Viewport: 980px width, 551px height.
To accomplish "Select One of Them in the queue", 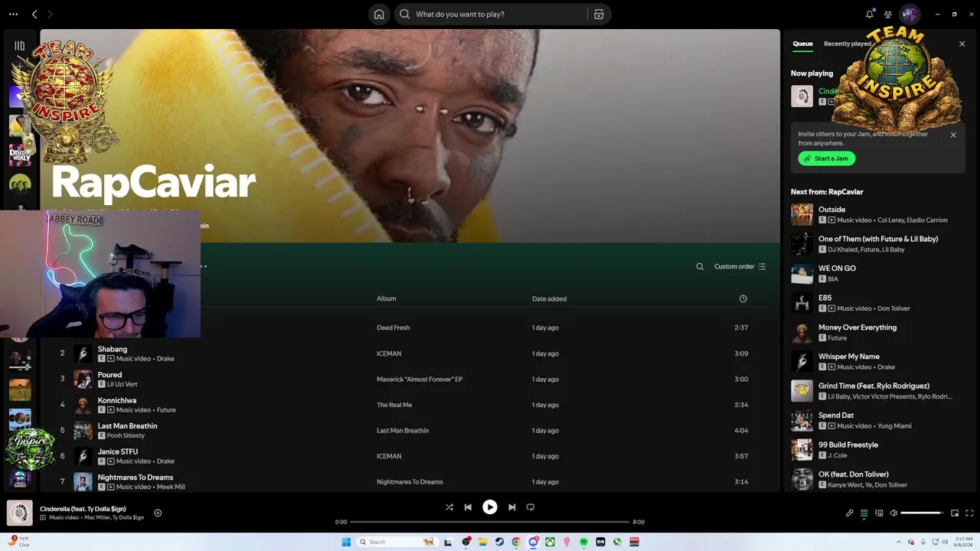I will (x=877, y=244).
